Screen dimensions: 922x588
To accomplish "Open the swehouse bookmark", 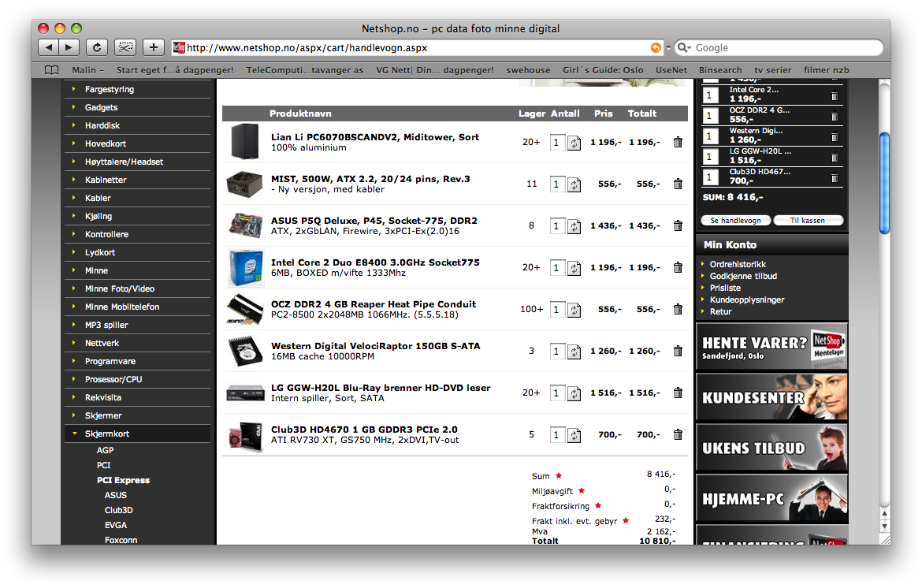I will (528, 70).
